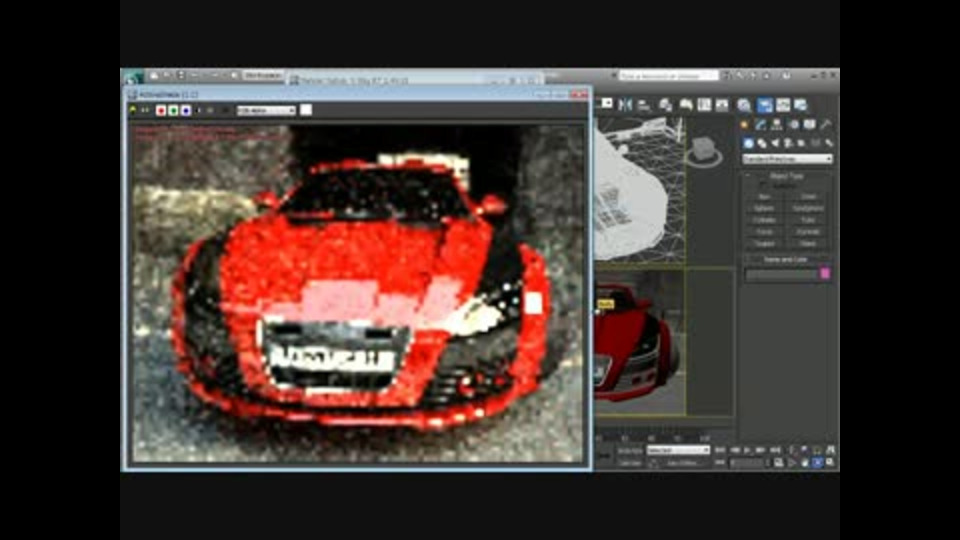
Task: Switch to the Create panel tab
Action: tap(744, 124)
